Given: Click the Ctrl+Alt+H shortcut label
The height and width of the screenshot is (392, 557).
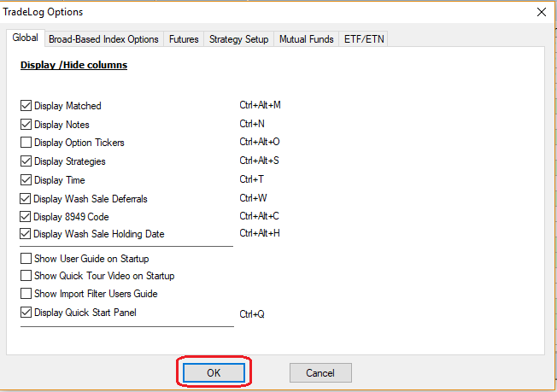Looking at the screenshot, I should point(260,233).
